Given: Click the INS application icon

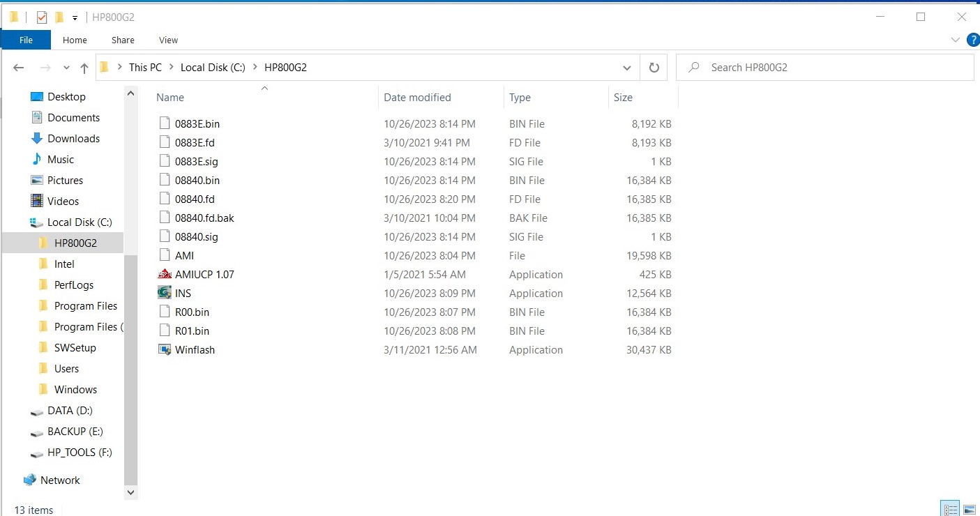Looking at the screenshot, I should click(165, 293).
